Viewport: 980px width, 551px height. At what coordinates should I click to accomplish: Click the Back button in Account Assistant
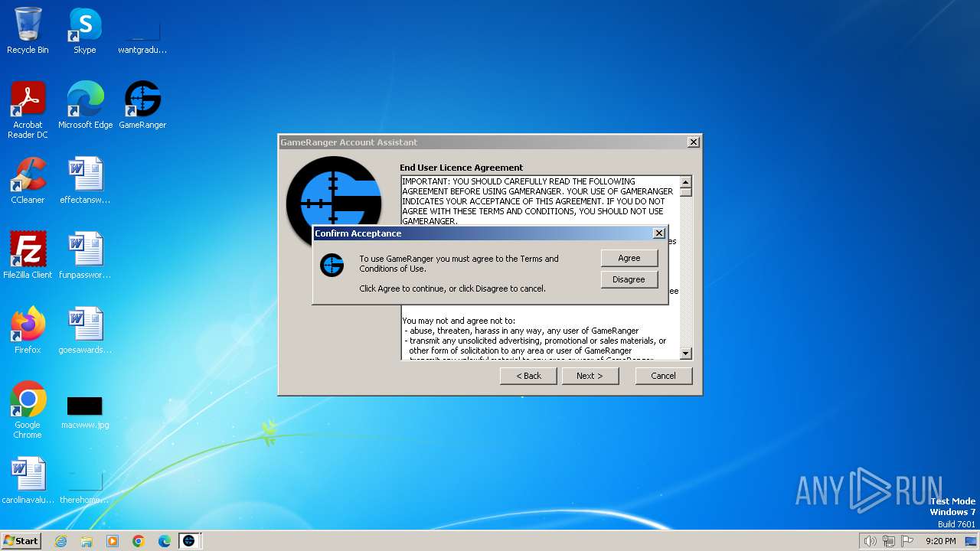pos(528,376)
